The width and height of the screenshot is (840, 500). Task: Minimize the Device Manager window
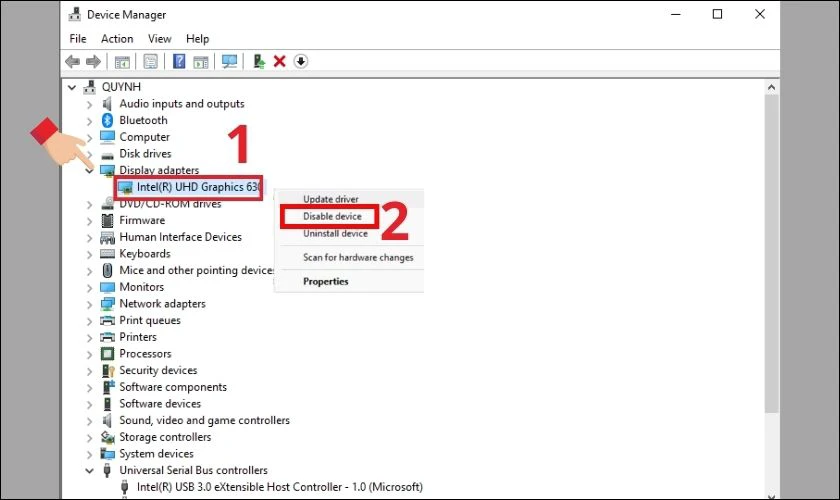pos(676,14)
